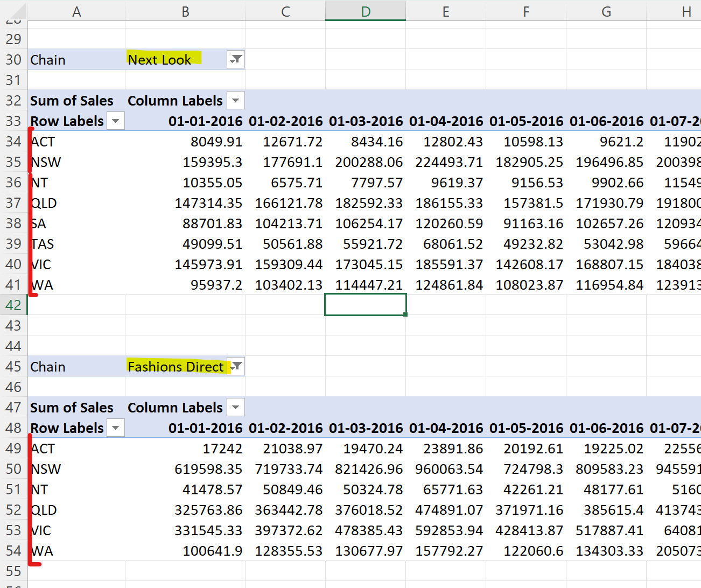
Task: Click cell value 50324.78
Action: point(366,489)
